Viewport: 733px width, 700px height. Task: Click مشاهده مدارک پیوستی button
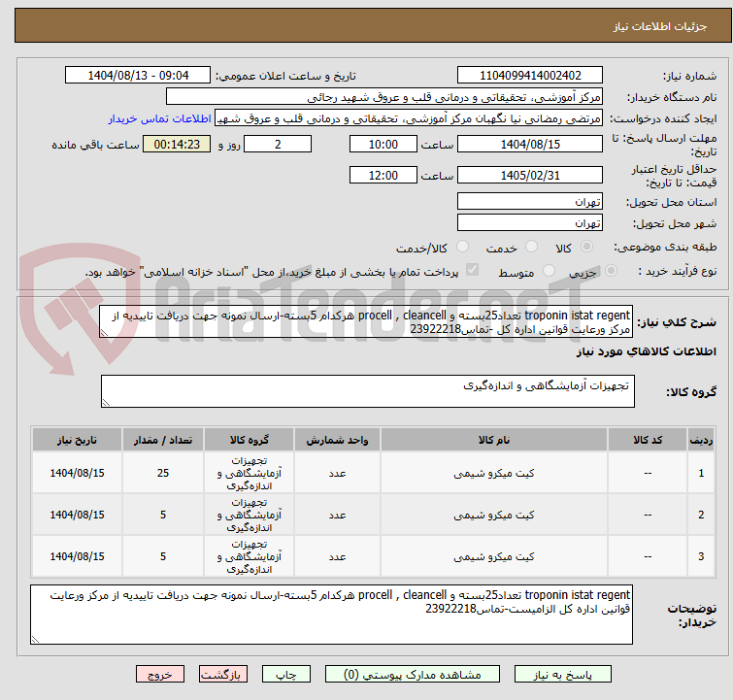(x=413, y=675)
